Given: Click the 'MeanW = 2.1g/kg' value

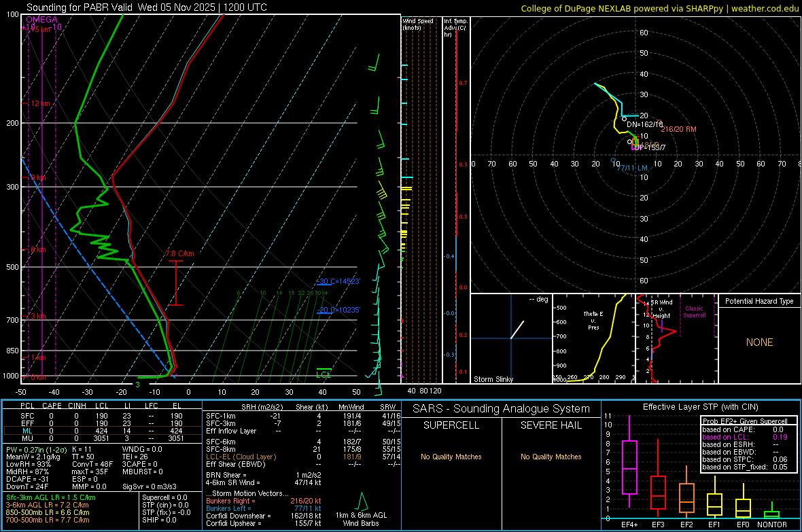Looking at the screenshot, I should tap(33, 457).
